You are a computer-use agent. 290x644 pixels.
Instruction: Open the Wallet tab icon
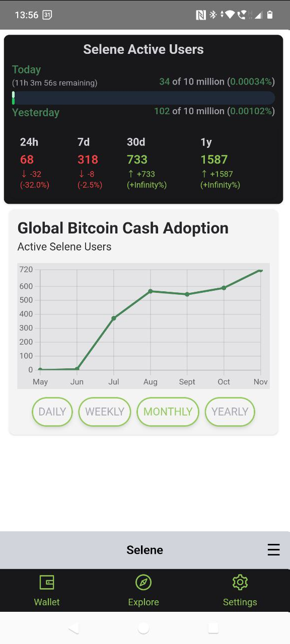47,583
